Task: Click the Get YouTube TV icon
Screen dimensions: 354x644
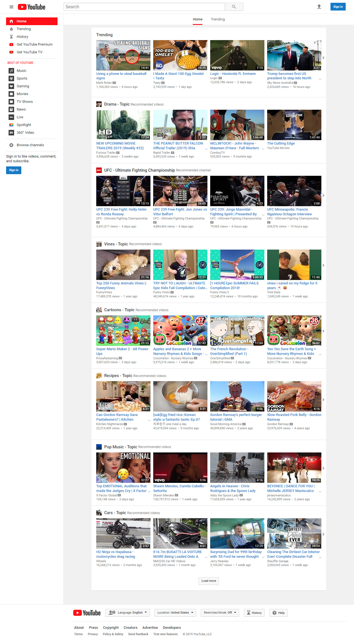Action: tap(11, 52)
